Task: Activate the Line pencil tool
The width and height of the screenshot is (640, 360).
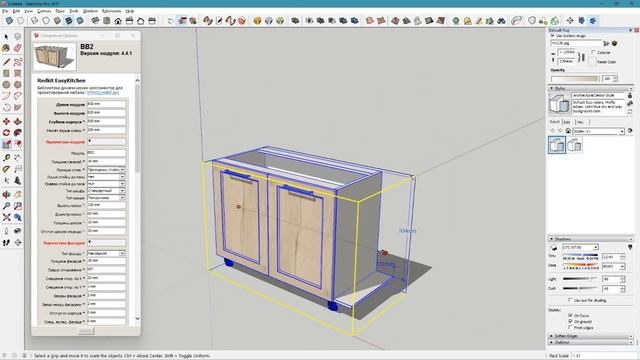Action: coord(6,62)
